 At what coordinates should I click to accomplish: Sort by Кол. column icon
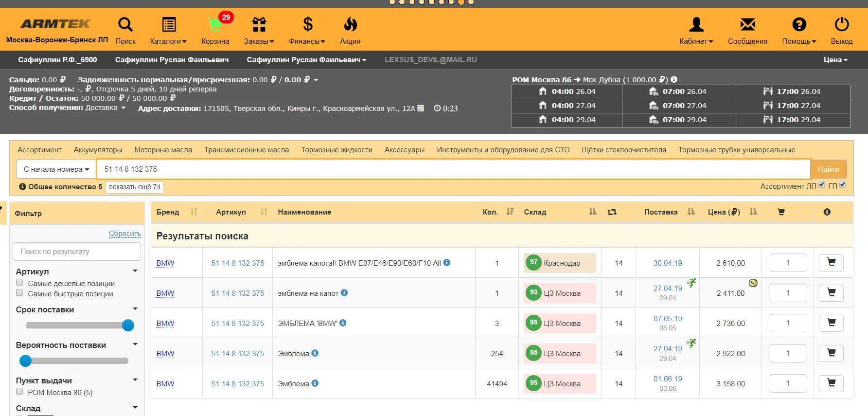pyautogui.click(x=510, y=212)
